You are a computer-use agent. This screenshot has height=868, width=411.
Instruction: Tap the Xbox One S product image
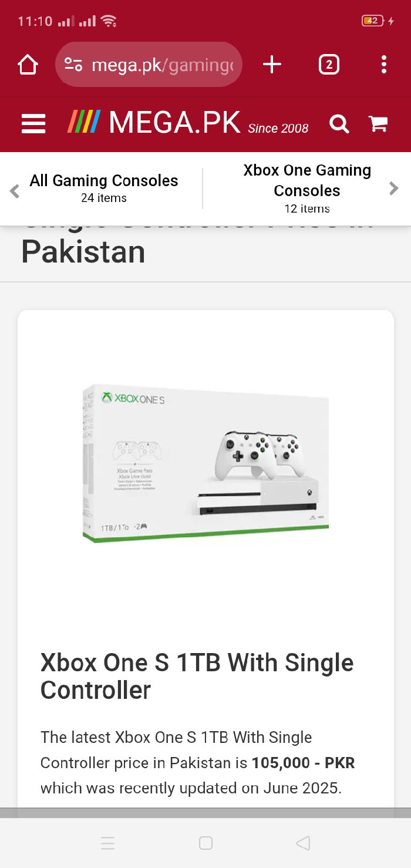pos(206,464)
